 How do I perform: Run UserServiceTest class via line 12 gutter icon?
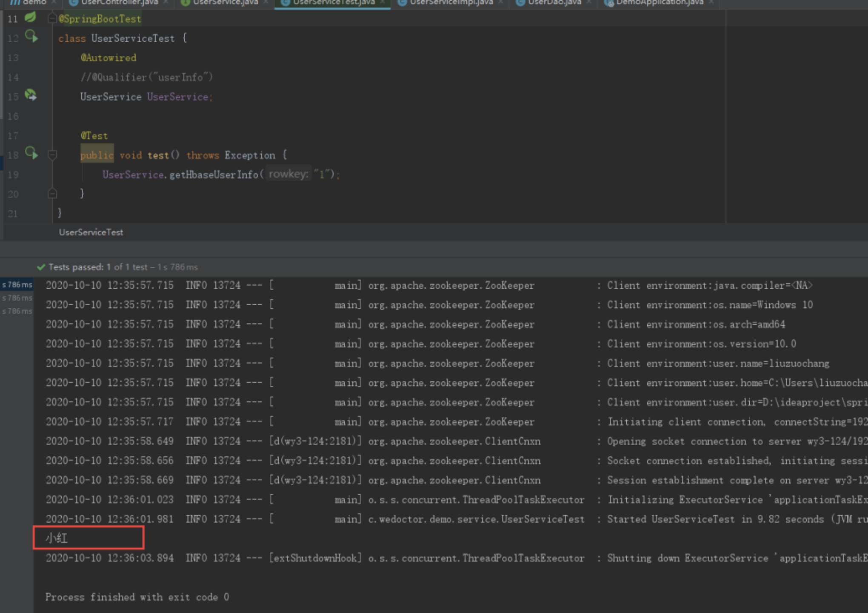click(31, 36)
